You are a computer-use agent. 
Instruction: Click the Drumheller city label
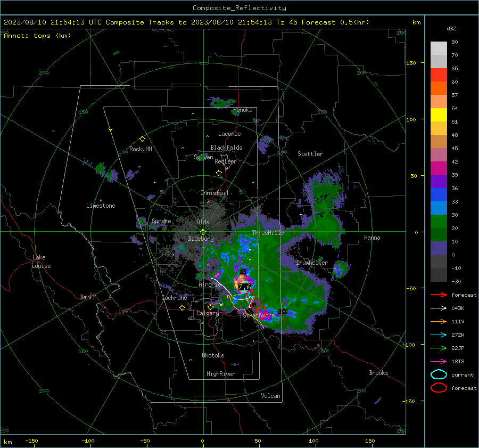coord(312,263)
